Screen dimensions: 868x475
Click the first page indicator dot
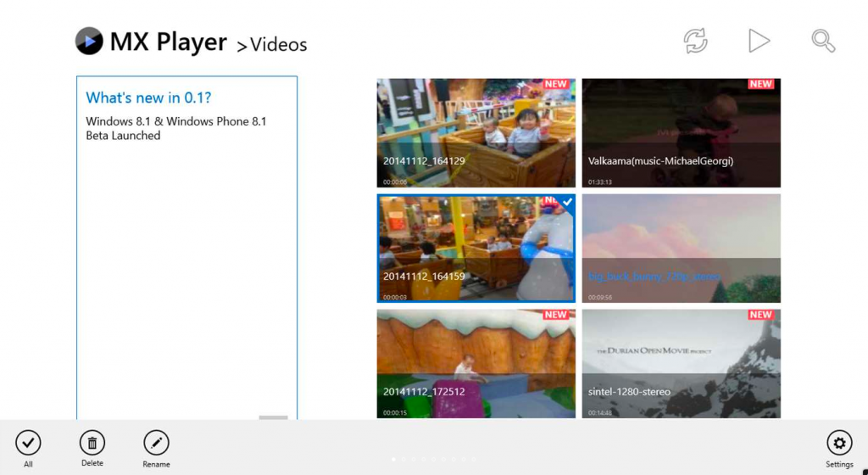[x=393, y=459]
